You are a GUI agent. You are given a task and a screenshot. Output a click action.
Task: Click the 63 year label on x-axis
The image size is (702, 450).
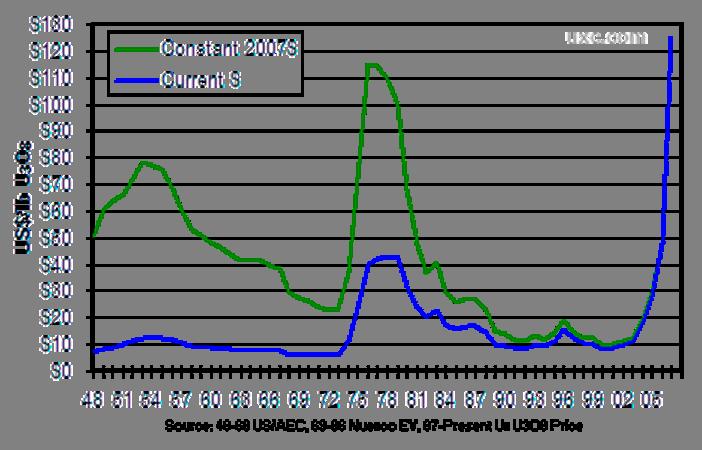coord(240,400)
